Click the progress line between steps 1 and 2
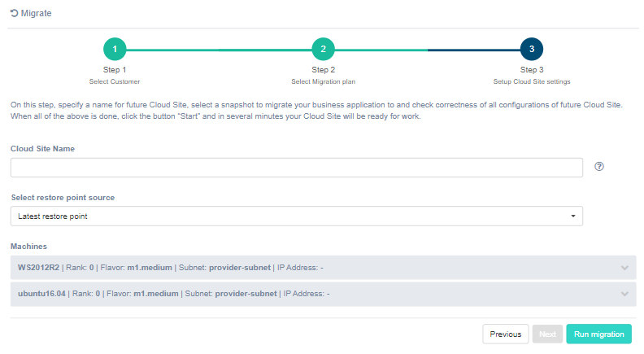The image size is (644, 354). [219, 50]
